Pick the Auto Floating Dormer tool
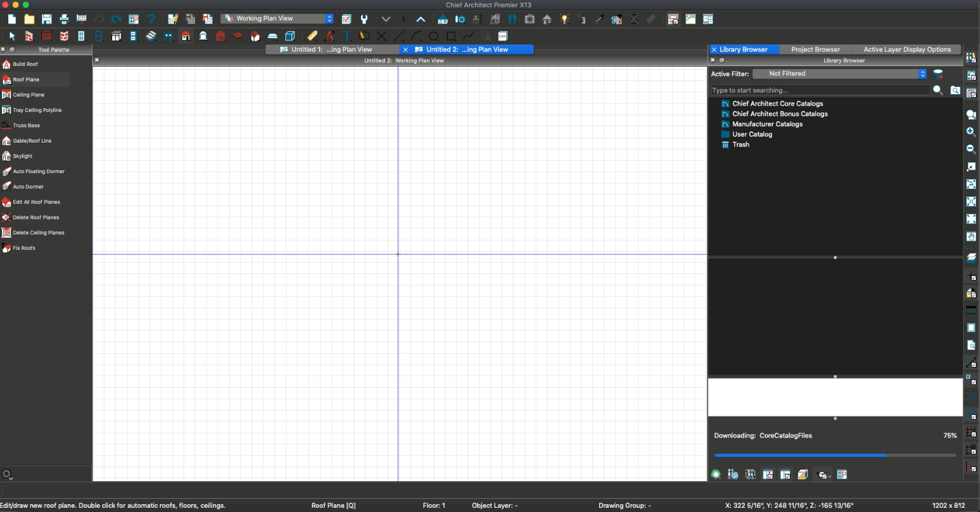Image resolution: width=980 pixels, height=512 pixels. (x=38, y=171)
